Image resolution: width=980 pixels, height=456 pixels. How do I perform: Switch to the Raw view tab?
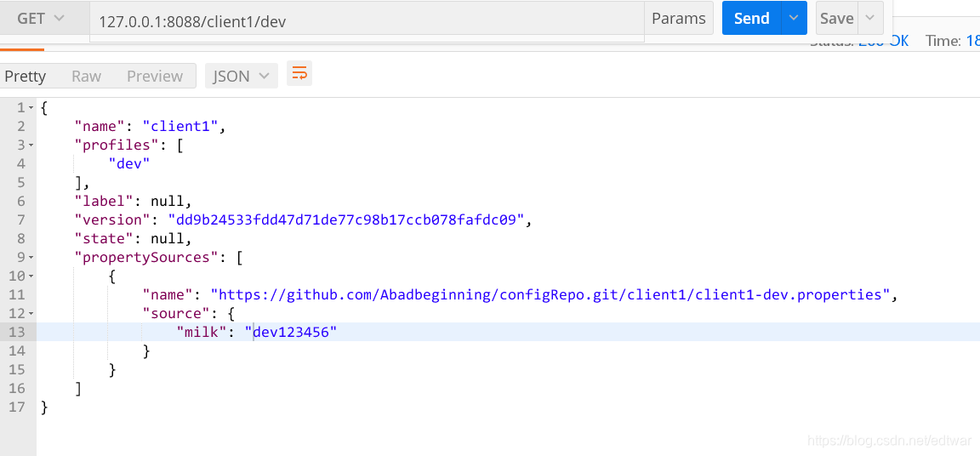coord(86,77)
